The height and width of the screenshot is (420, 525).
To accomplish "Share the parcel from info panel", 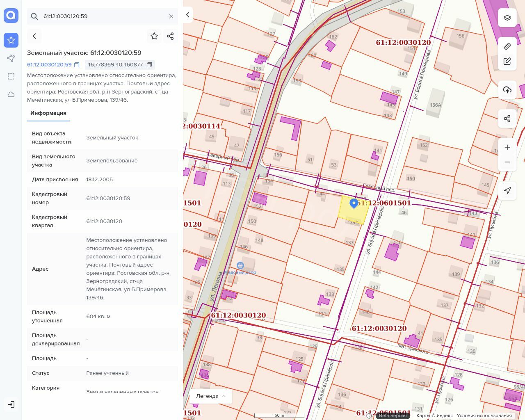I will [x=171, y=36].
